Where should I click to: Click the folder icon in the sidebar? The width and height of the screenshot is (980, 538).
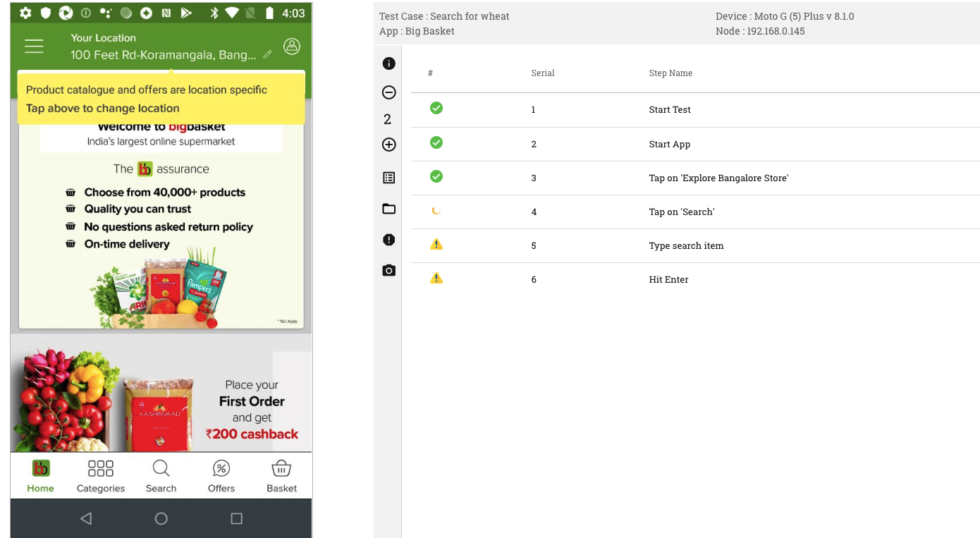click(388, 209)
